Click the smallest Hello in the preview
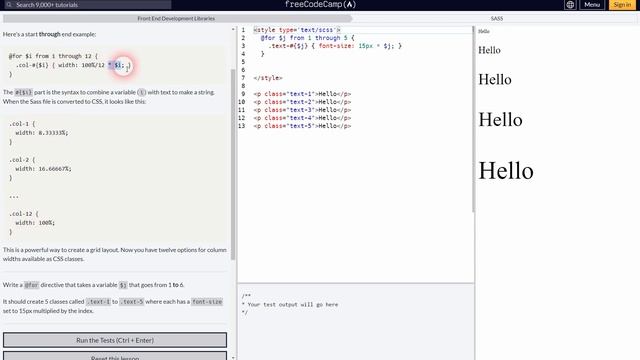 tap(484, 31)
